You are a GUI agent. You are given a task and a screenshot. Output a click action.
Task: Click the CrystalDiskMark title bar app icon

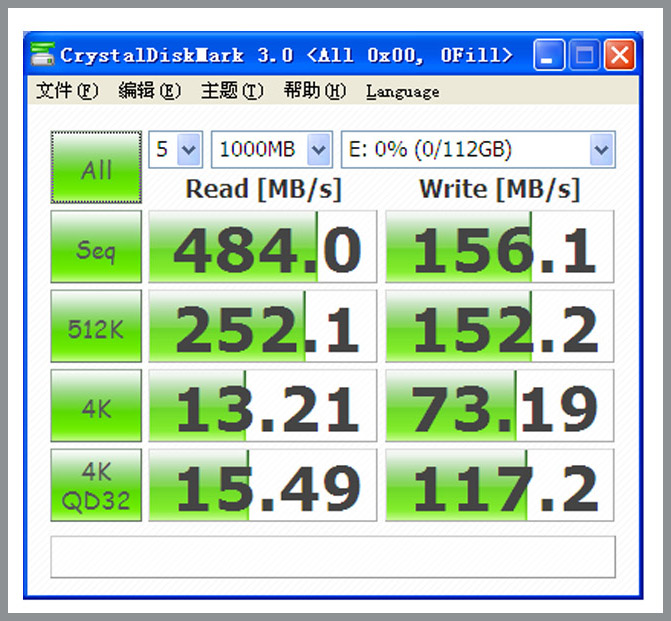[x=42, y=54]
